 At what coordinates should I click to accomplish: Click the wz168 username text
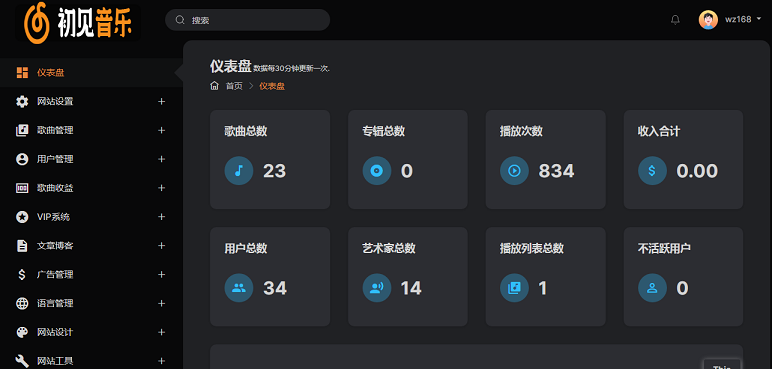(x=738, y=19)
